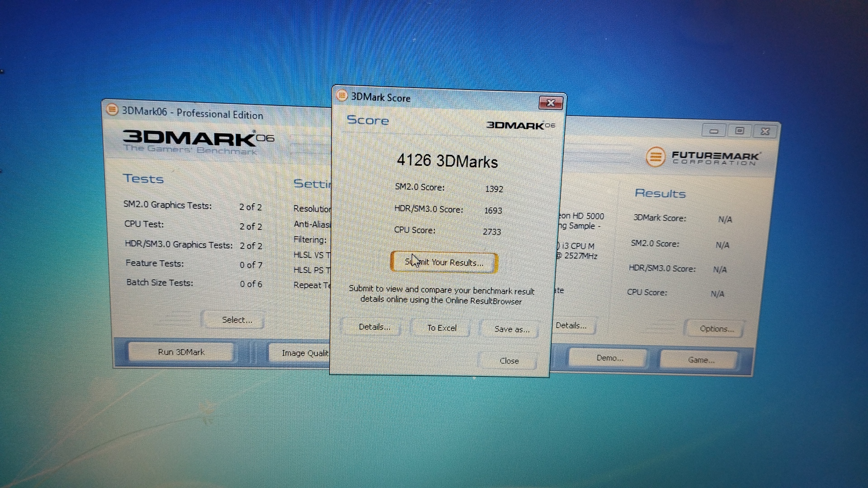
Task: Click the 4126 3DMarks score text
Action: tap(447, 161)
